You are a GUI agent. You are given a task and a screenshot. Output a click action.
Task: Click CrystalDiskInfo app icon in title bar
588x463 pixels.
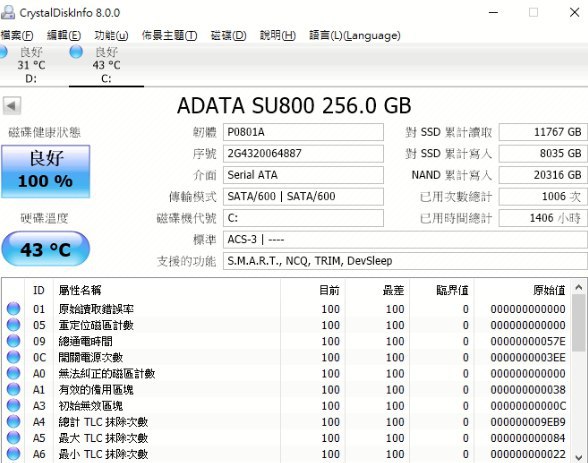8,12
